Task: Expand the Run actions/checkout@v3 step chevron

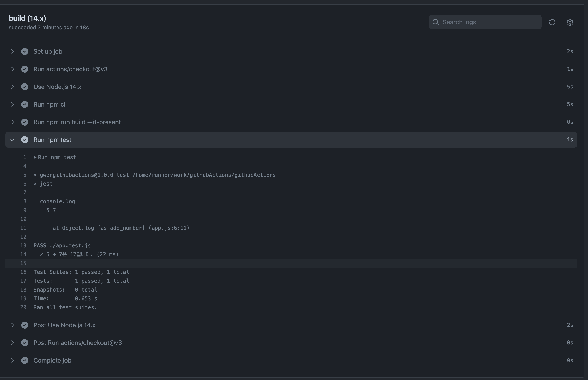Action: click(13, 69)
